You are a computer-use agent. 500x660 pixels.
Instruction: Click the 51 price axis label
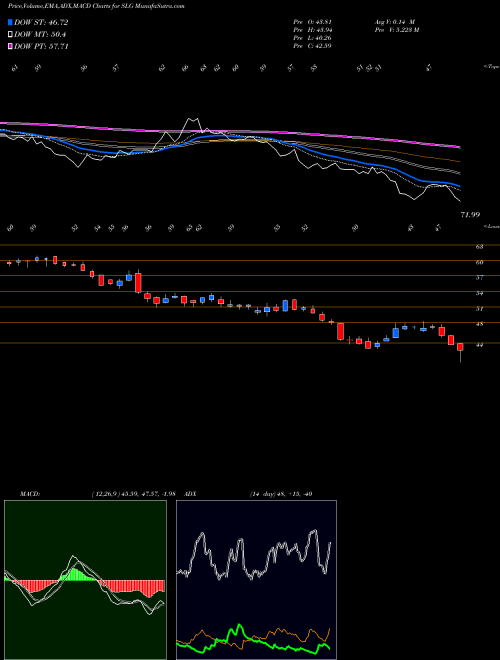479,309
